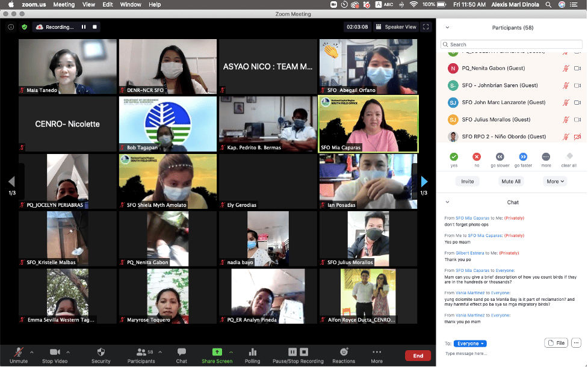Pause the recording in the indicator
Screen dimensions: 588x367
click(84, 27)
